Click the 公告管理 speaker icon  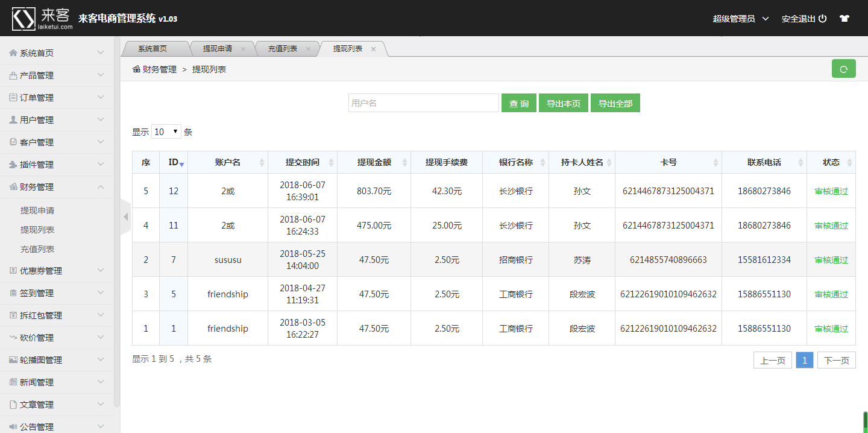[13, 427]
